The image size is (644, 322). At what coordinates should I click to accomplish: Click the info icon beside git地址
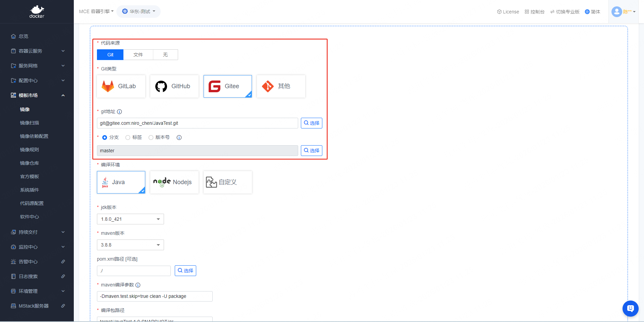pyautogui.click(x=119, y=112)
